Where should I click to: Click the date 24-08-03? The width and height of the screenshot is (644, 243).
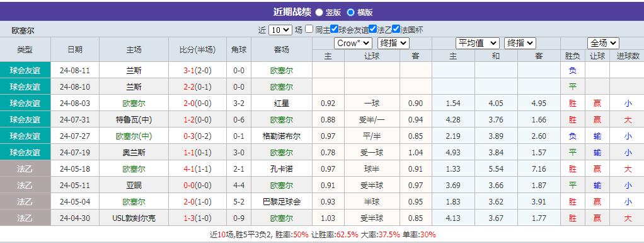coord(75,104)
